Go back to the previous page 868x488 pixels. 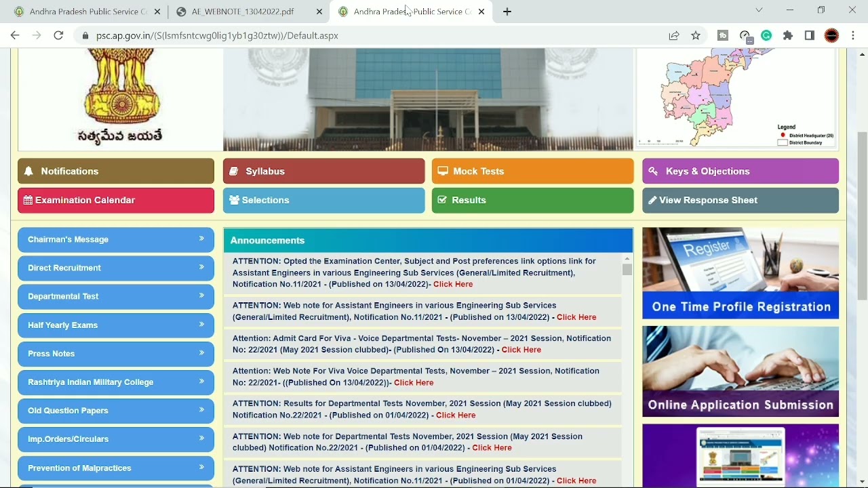tap(15, 35)
